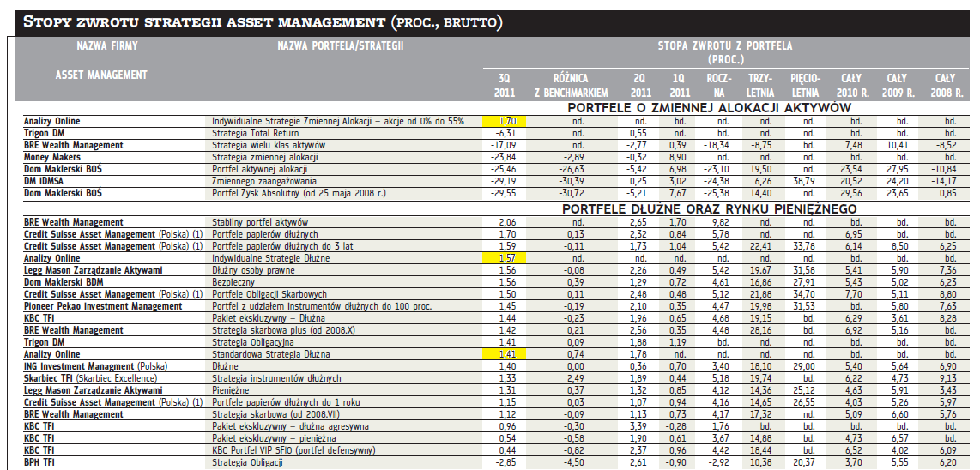Image resolution: width=980 pixels, height=470 pixels.
Task: Select the 'Nazwa firmy' column header
Action: click(x=107, y=45)
